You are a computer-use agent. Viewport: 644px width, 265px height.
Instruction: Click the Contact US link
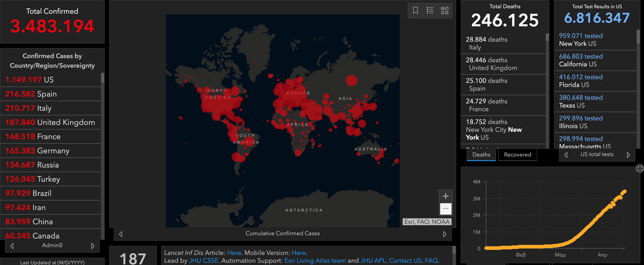pyautogui.click(x=405, y=260)
